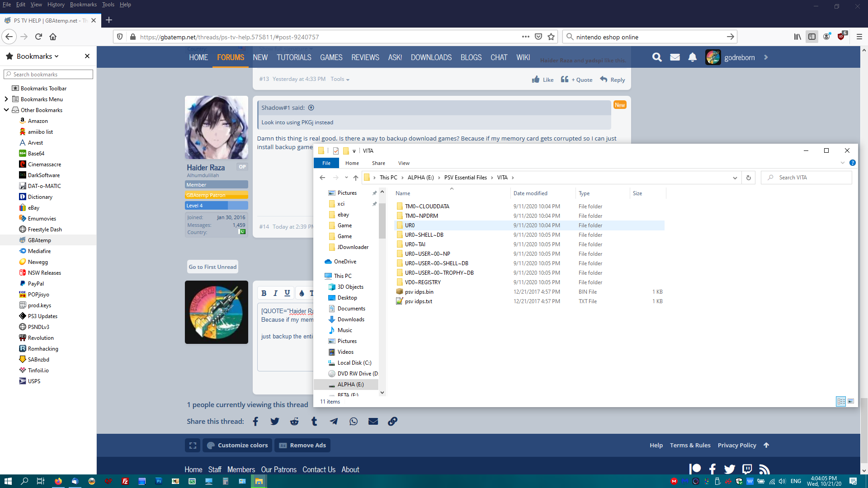This screenshot has height=488, width=868.
Task: Open Bookmarks sidebar switcher dropdown
Action: 38,56
